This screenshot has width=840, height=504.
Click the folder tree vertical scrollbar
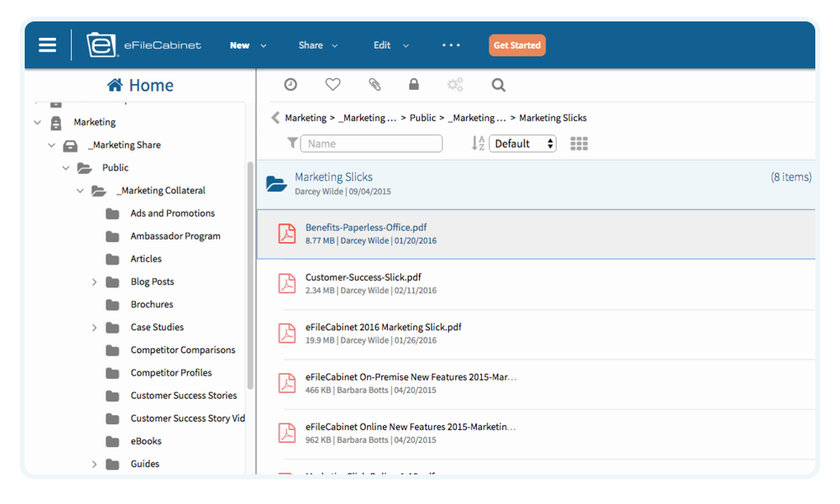pyautogui.click(x=250, y=275)
